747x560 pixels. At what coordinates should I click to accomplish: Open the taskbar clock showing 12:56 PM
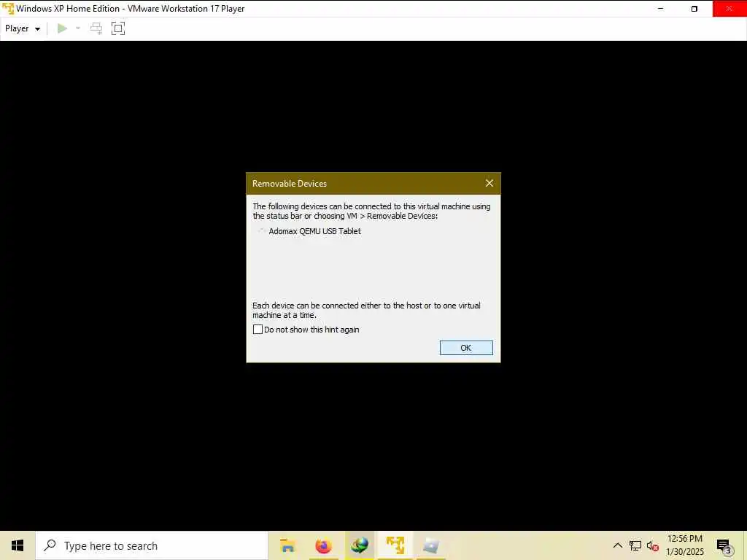pos(684,545)
